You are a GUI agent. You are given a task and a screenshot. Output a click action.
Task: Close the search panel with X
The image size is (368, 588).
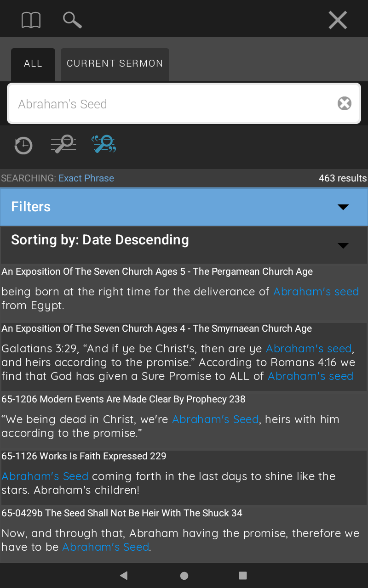pyautogui.click(x=338, y=20)
